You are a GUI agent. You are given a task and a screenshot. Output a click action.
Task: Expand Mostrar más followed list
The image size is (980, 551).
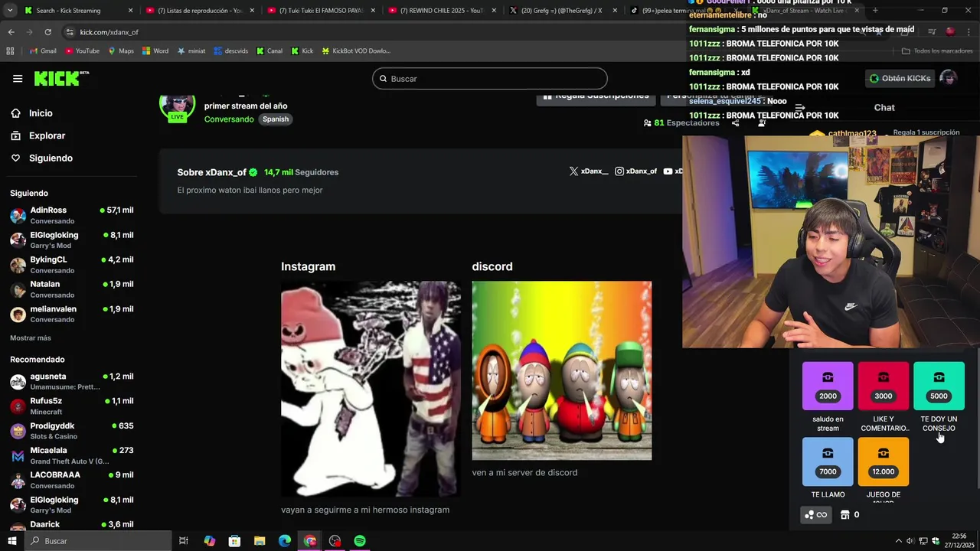tap(31, 337)
